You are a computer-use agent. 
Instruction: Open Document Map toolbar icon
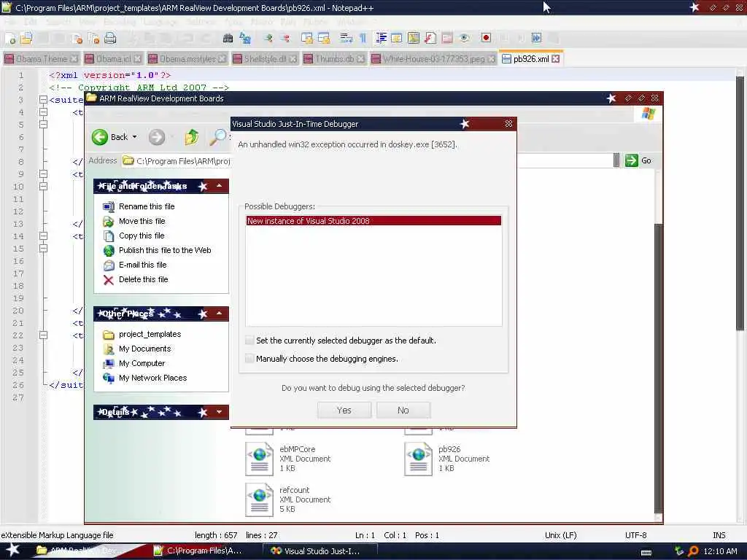[414, 39]
